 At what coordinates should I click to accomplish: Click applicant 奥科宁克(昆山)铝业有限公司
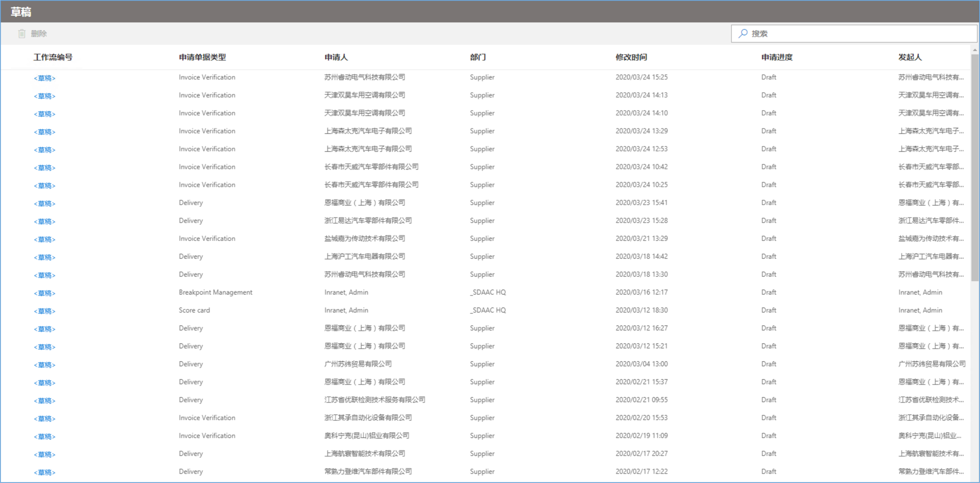point(367,435)
